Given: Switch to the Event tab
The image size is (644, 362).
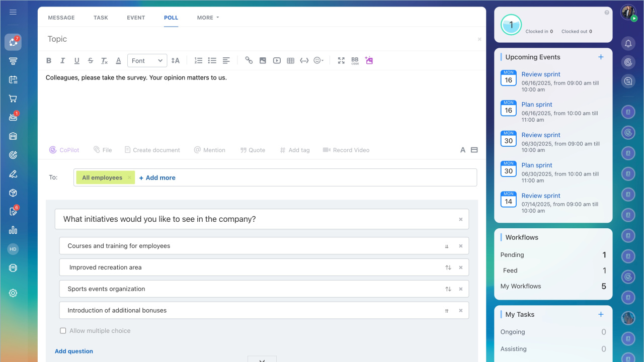Looking at the screenshot, I should (x=136, y=18).
